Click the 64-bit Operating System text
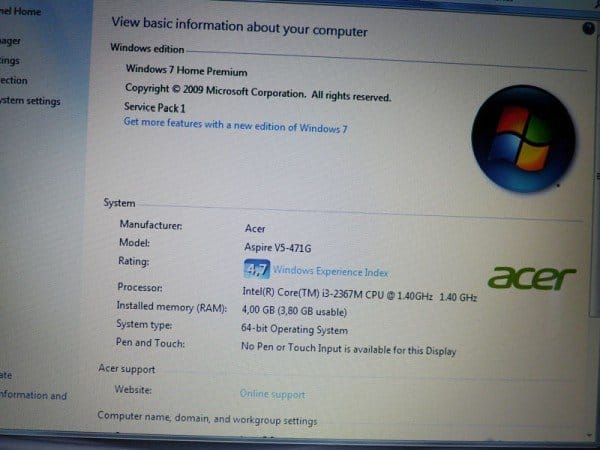Screen dimensions: 600x450 294,331
